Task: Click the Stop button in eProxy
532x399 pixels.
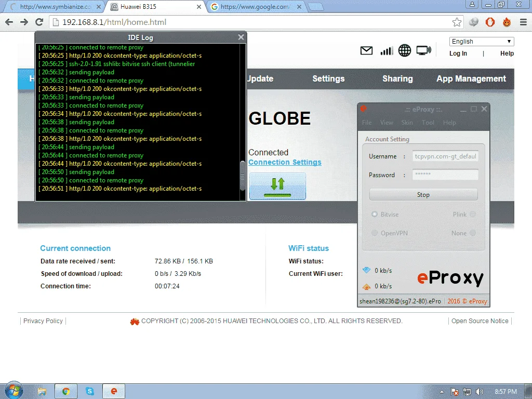Action: (423, 195)
